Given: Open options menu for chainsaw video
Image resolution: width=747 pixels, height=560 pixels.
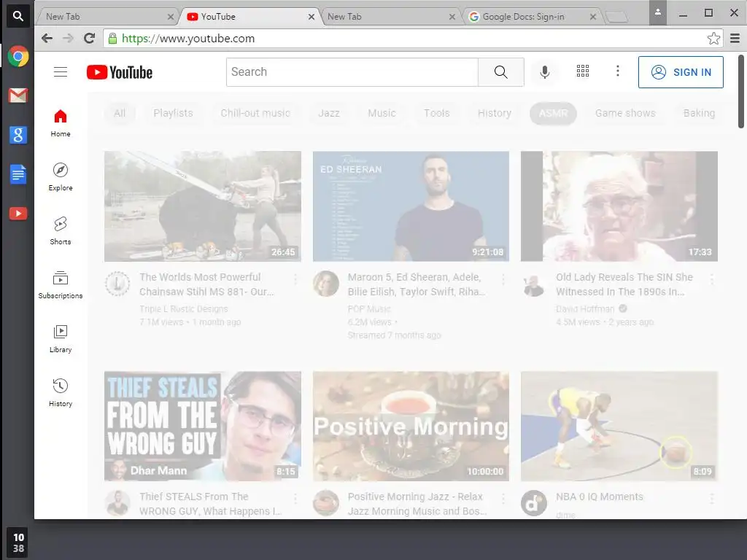Looking at the screenshot, I should [295, 279].
